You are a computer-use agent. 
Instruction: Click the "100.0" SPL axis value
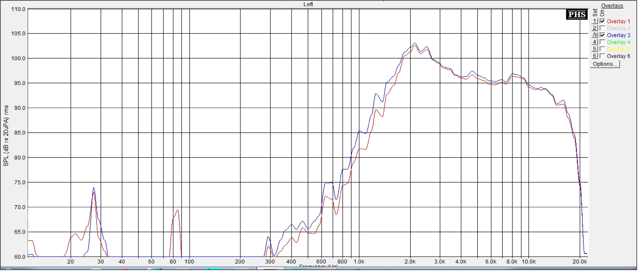point(18,58)
